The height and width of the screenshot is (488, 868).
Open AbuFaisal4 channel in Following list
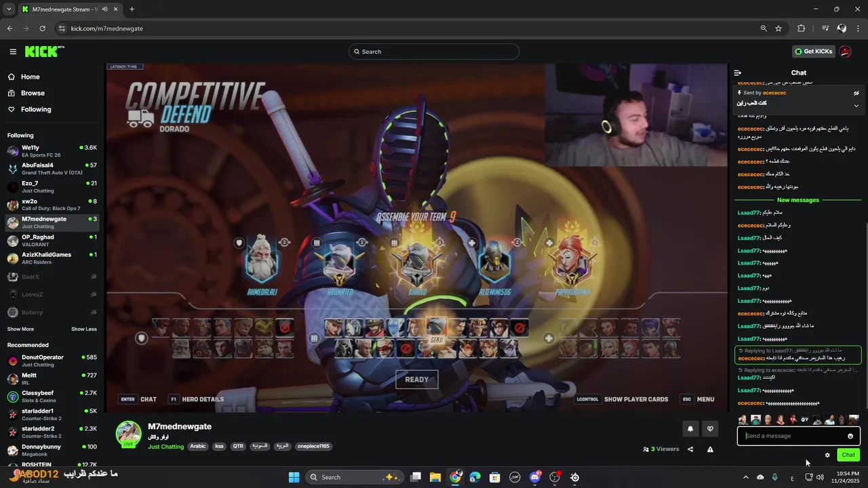point(52,169)
